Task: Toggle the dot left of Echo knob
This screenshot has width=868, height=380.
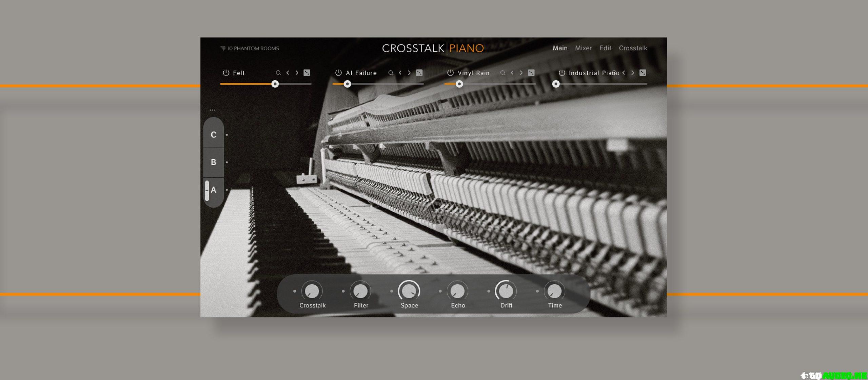Action: point(440,291)
